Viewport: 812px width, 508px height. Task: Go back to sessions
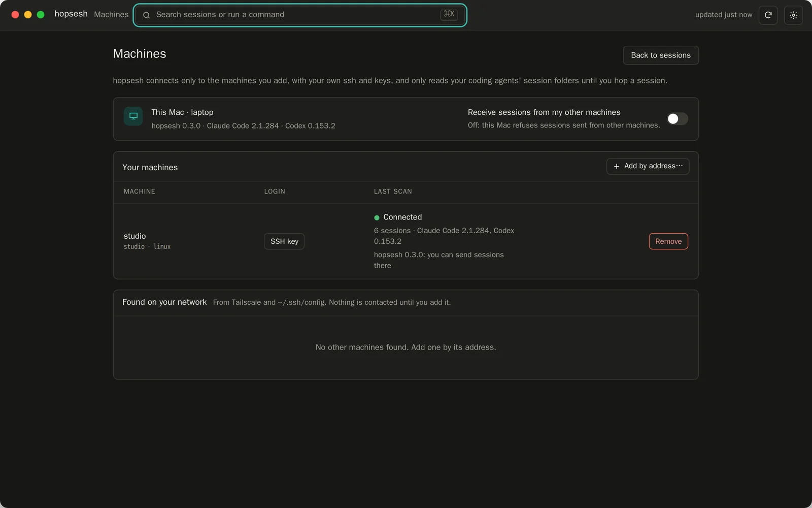661,55
